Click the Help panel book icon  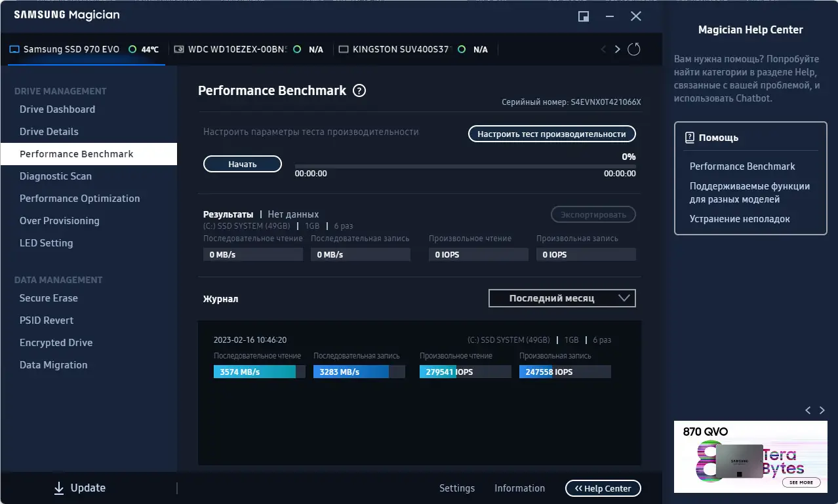pos(689,138)
